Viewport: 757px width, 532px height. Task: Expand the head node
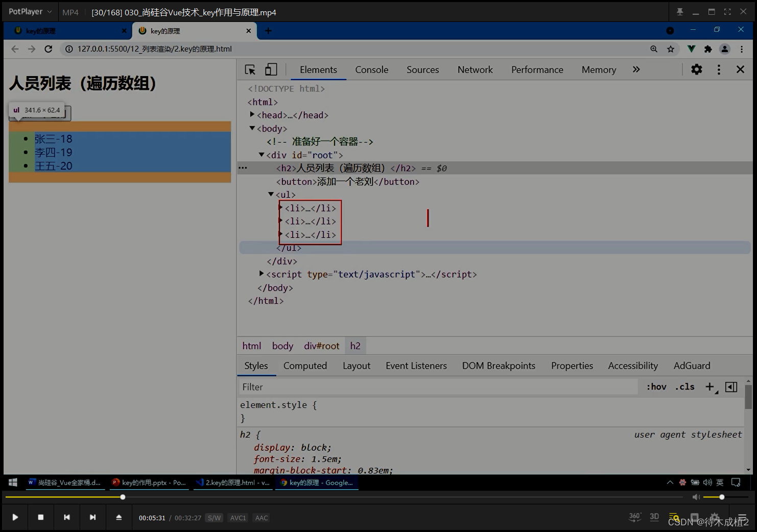pos(252,114)
